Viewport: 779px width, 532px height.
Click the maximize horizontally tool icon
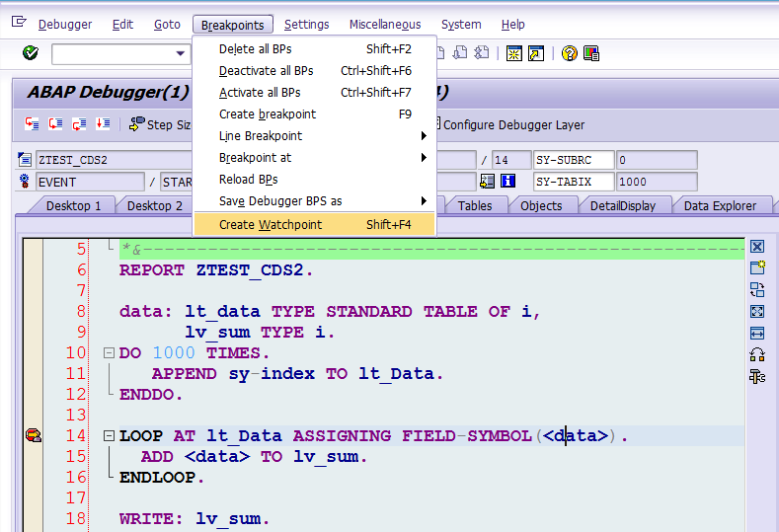(x=757, y=333)
